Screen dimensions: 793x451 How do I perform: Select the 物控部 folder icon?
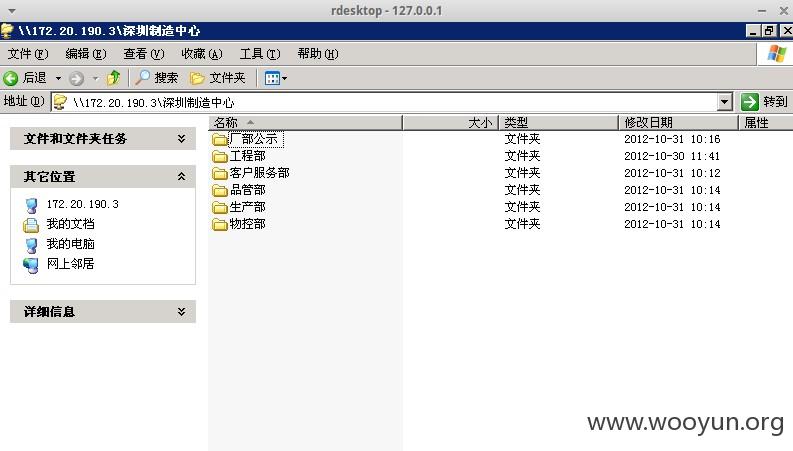[x=219, y=224]
